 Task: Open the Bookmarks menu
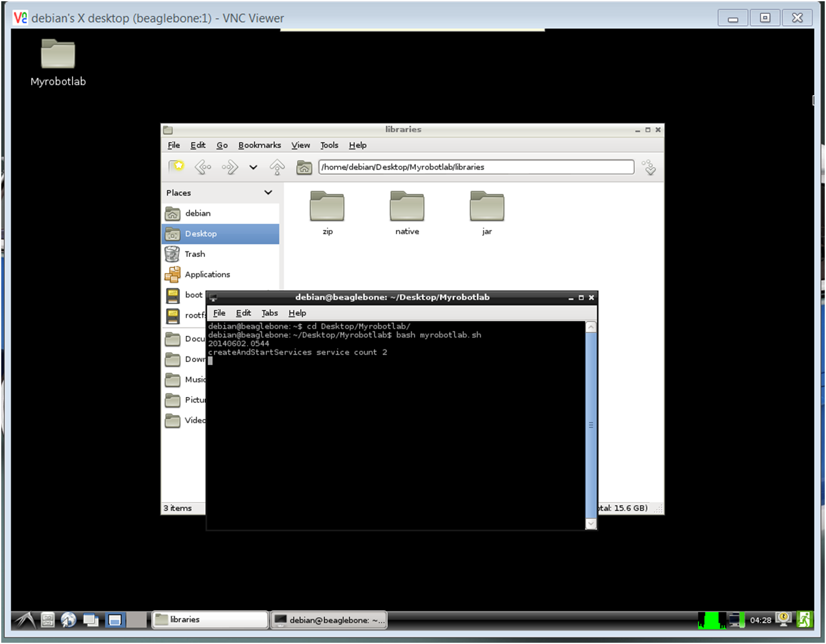tap(259, 145)
